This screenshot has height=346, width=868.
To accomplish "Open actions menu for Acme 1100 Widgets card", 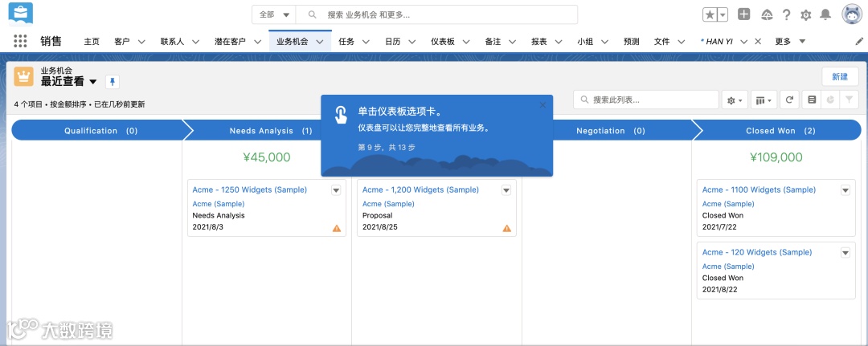I will pyautogui.click(x=845, y=190).
